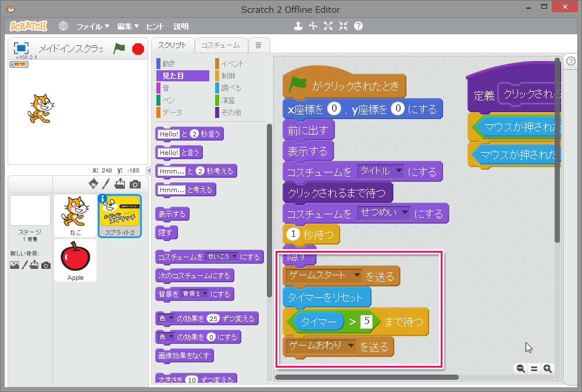Click the Scratch logo

point(28,26)
